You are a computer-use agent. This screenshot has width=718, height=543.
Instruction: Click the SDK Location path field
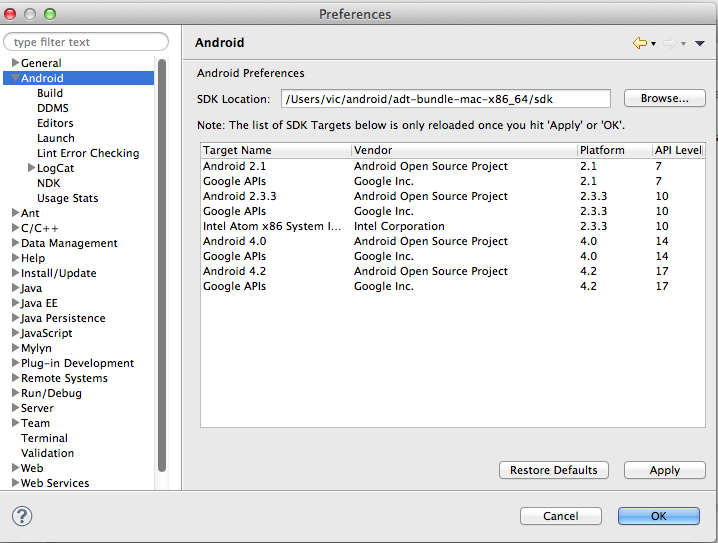click(446, 99)
